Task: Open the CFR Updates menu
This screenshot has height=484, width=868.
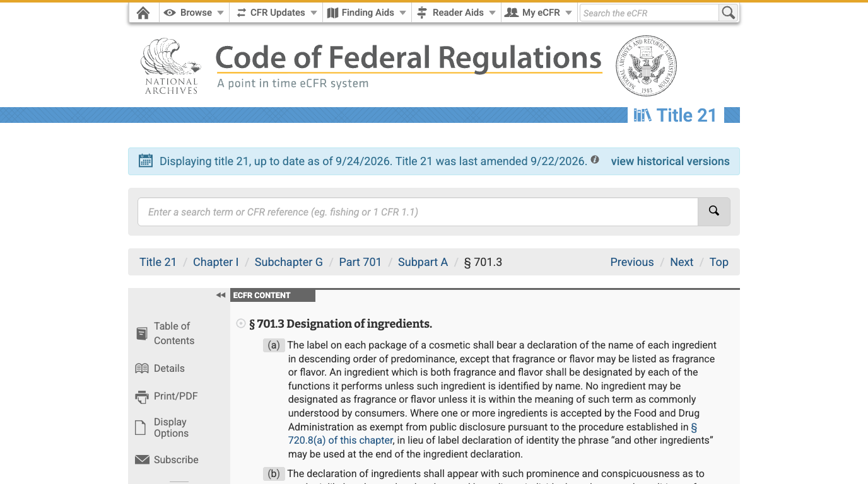Action: click(276, 13)
